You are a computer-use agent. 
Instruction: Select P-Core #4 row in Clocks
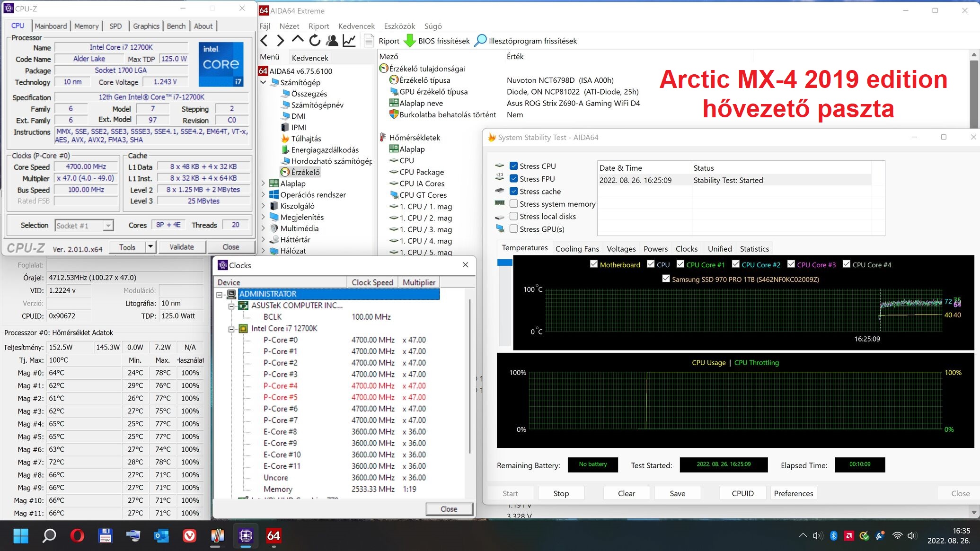pyautogui.click(x=344, y=385)
